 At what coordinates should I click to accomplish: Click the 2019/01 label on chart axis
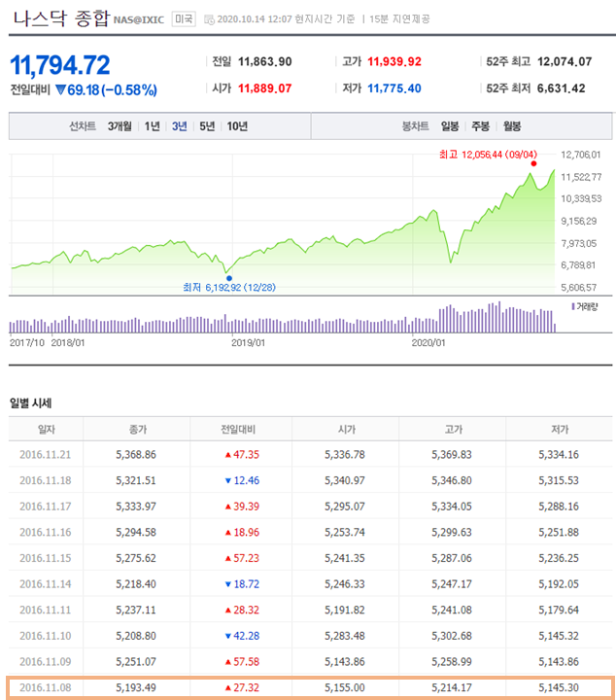[248, 343]
